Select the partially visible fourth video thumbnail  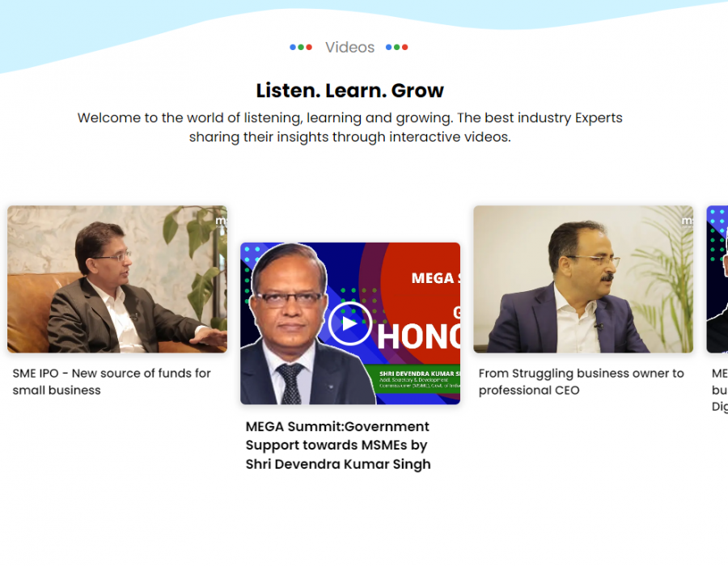pyautogui.click(x=717, y=279)
